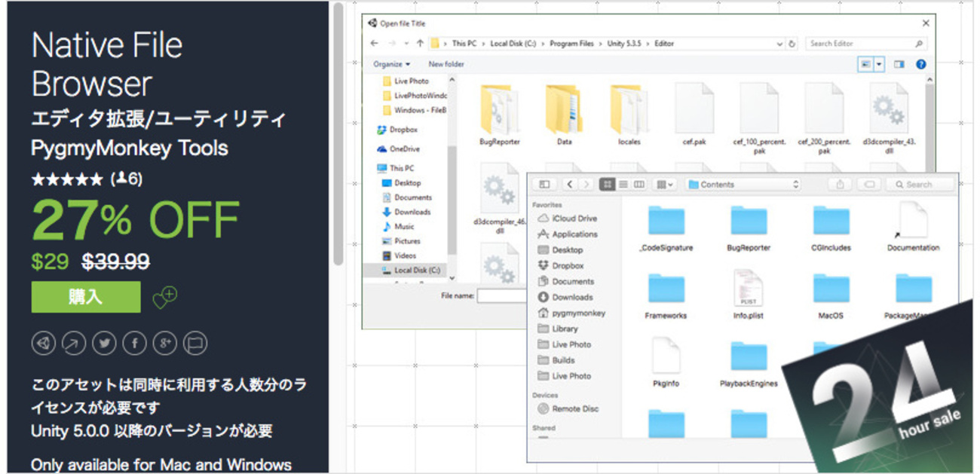Click the blue help icon in Windows dialog

pyautogui.click(x=920, y=65)
